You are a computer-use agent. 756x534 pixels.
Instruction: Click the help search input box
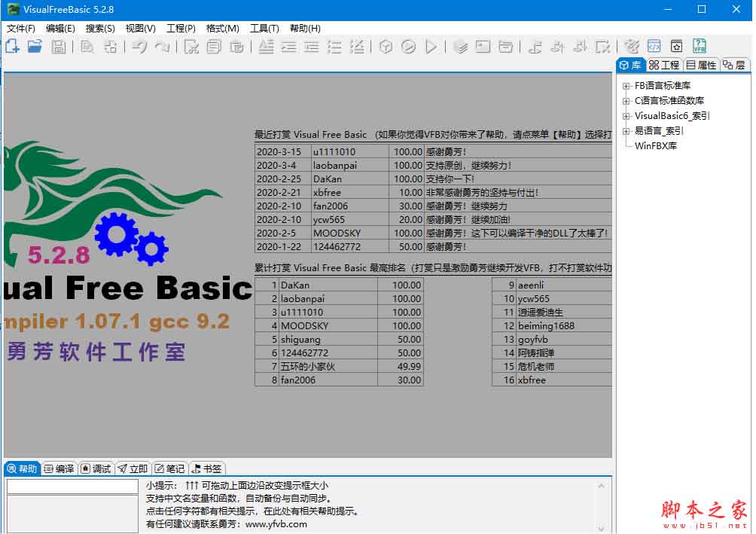71,486
